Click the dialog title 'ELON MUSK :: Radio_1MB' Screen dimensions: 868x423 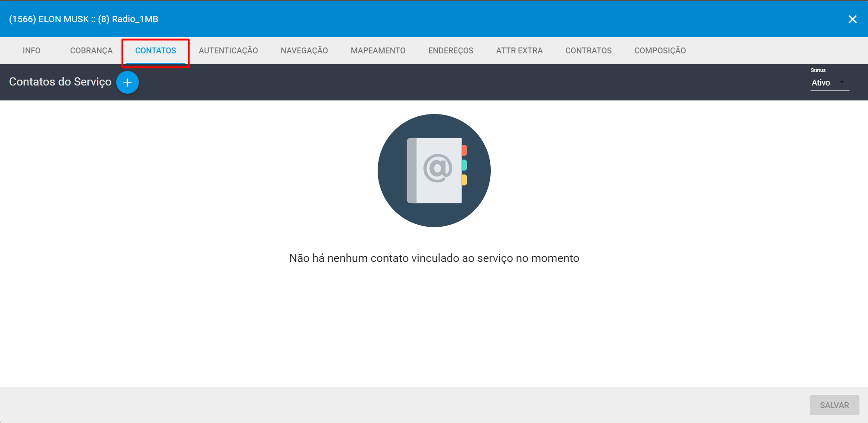(x=84, y=19)
